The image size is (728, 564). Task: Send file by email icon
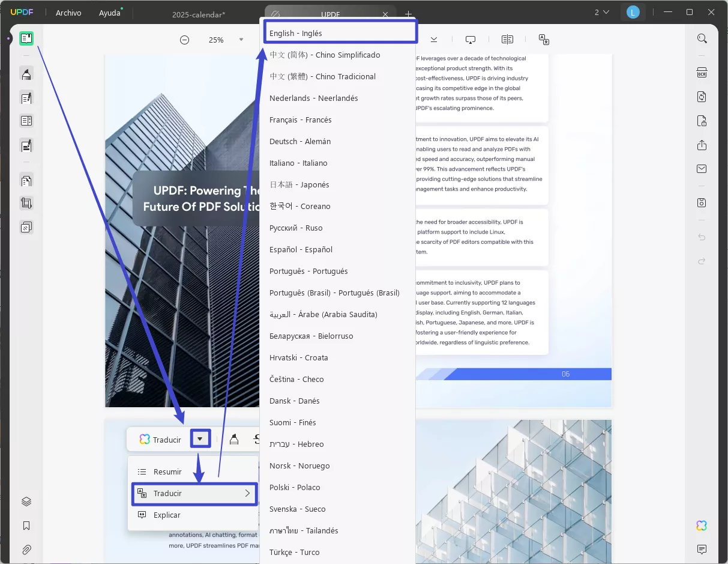click(702, 169)
